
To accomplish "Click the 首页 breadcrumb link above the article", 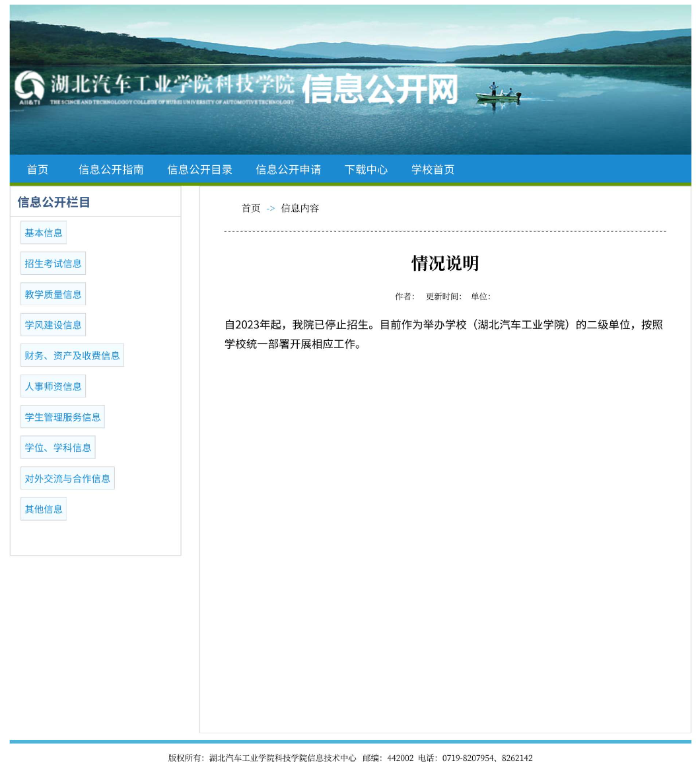I will (251, 208).
